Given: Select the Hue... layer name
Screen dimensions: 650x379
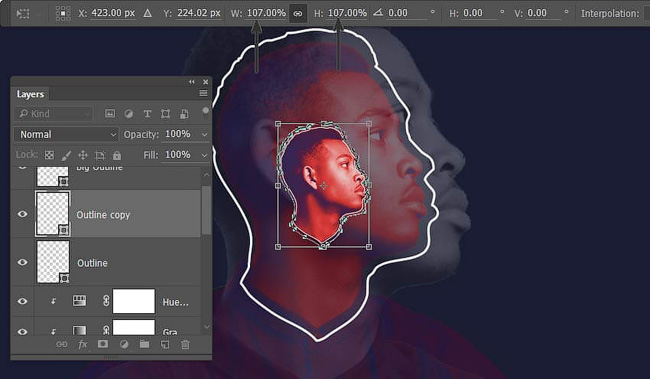Looking at the screenshot, I should [175, 302].
